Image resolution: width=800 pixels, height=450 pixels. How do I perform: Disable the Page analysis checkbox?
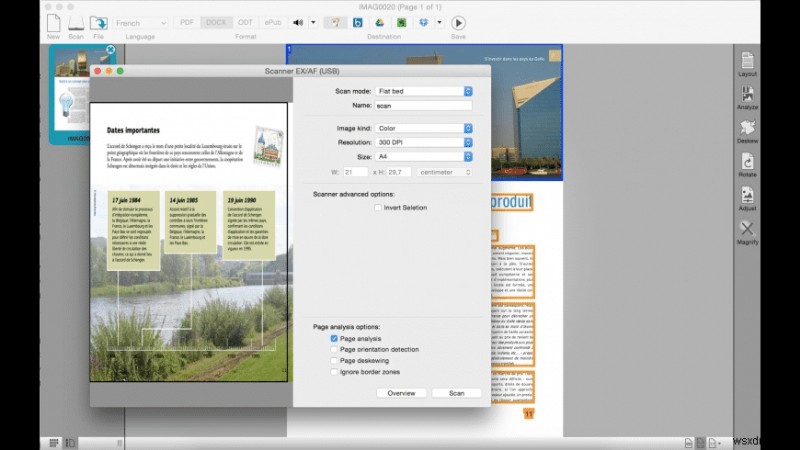tap(334, 339)
